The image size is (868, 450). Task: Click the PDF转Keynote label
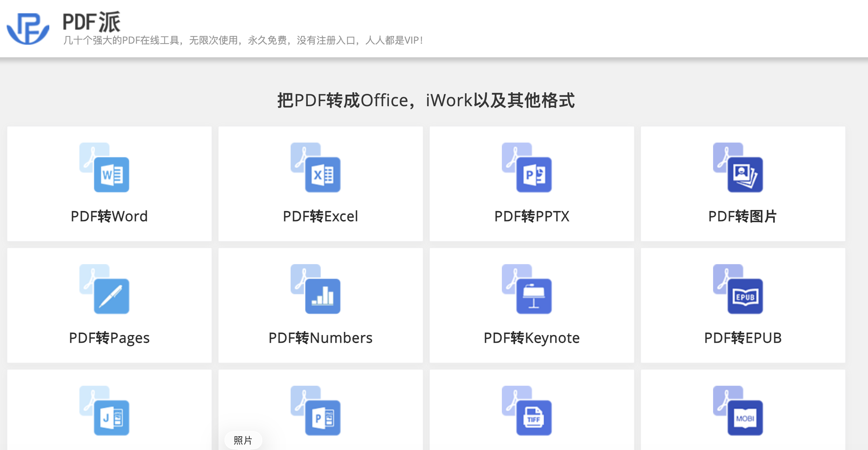(532, 338)
